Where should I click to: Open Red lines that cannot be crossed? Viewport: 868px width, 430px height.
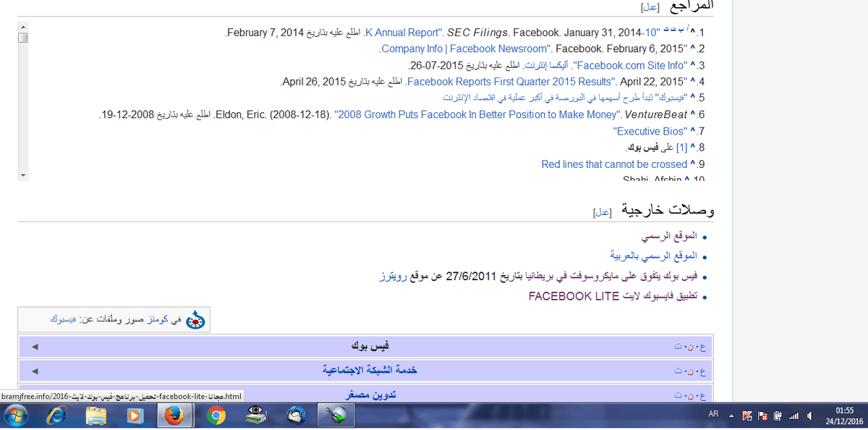click(x=614, y=164)
